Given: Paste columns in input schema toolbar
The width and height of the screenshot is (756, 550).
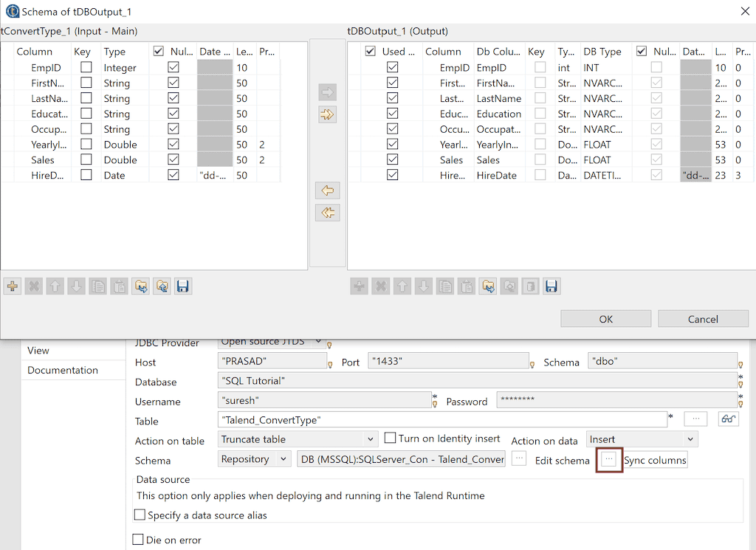Looking at the screenshot, I should [x=119, y=286].
